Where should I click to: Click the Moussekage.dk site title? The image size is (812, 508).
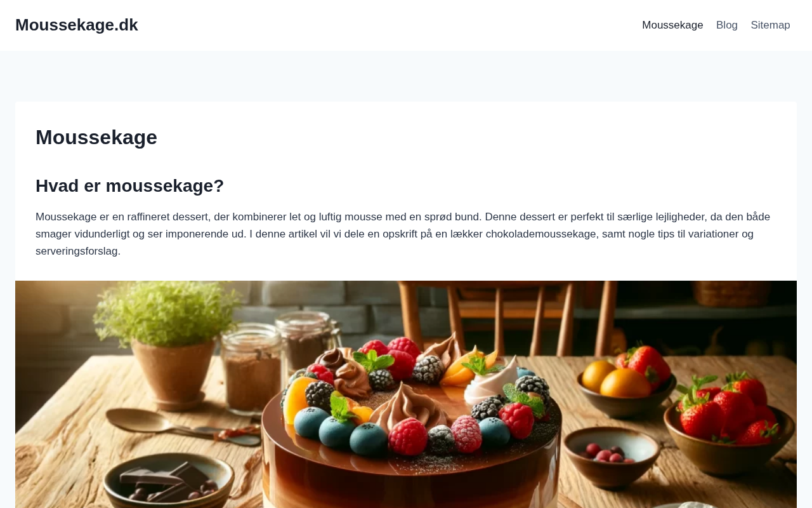(x=77, y=25)
